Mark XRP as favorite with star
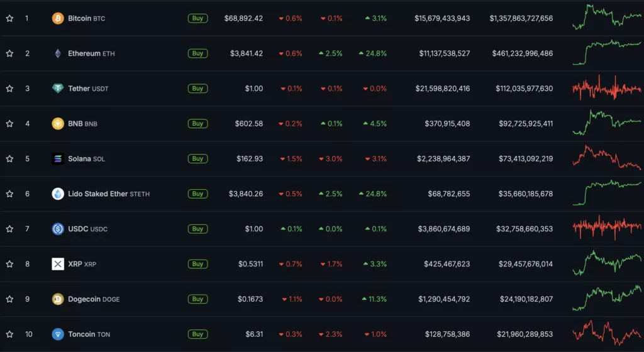The image size is (644, 352). 9,264
